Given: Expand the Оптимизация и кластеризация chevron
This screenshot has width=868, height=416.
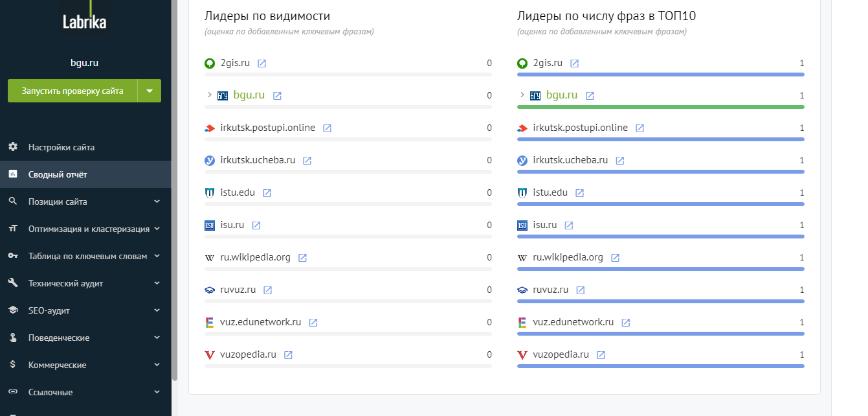Looking at the screenshot, I should pos(157,229).
